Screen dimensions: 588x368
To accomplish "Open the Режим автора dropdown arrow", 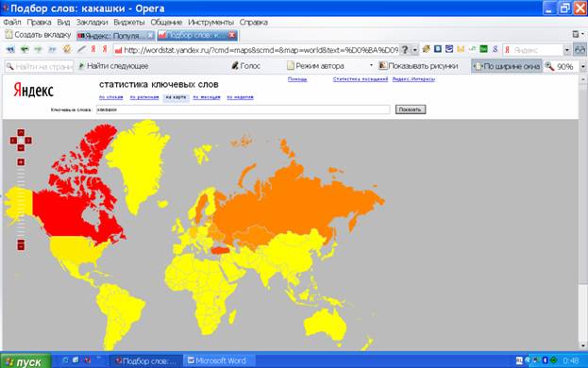I will pyautogui.click(x=371, y=66).
